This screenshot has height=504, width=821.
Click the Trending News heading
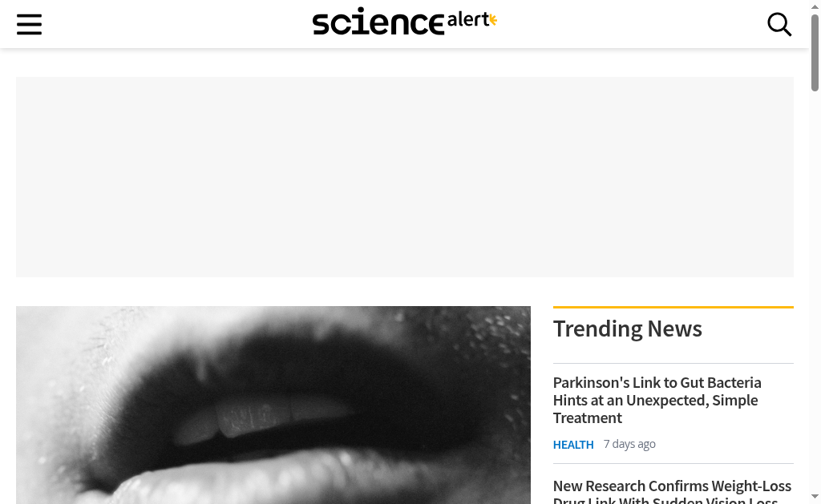tap(627, 329)
